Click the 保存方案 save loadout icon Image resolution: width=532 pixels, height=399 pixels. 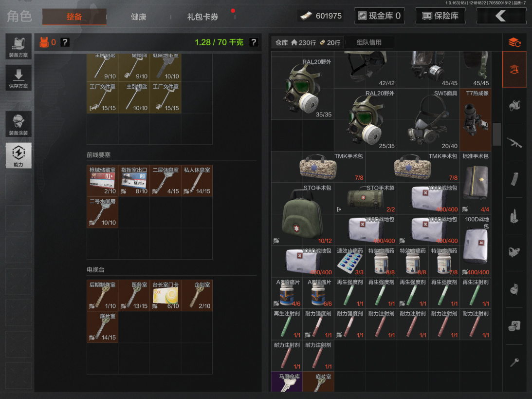pyautogui.click(x=18, y=78)
